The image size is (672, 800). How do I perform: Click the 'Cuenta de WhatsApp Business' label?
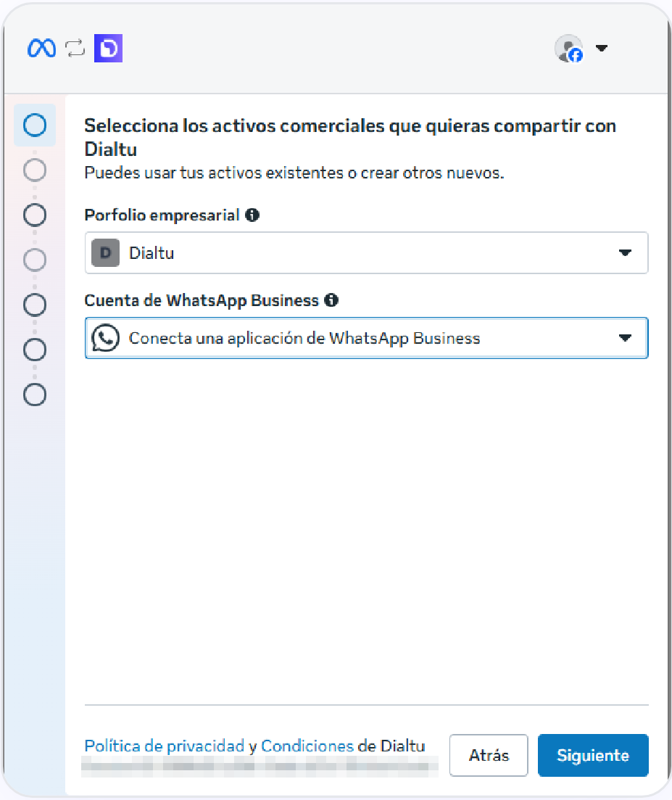click(x=202, y=300)
